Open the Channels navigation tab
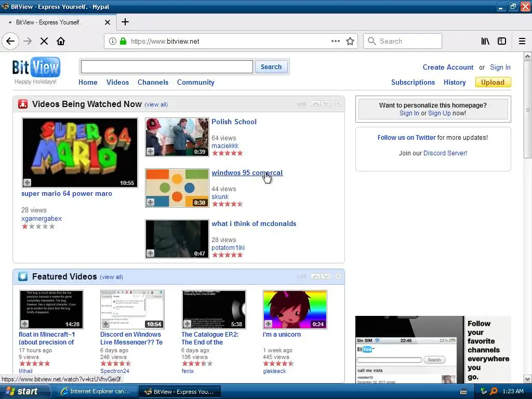532x399 pixels. pyautogui.click(x=153, y=82)
